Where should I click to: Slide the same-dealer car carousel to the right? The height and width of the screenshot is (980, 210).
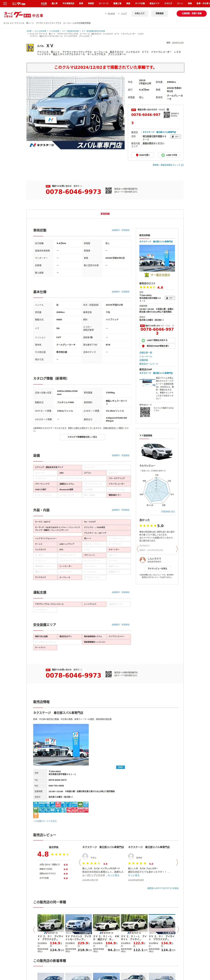point(178,929)
